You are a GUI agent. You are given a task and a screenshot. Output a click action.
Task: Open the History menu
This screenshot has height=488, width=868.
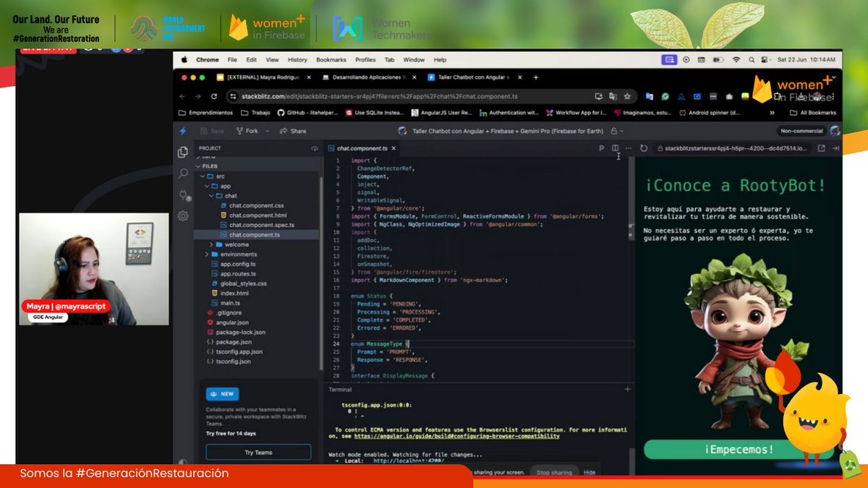pos(297,60)
